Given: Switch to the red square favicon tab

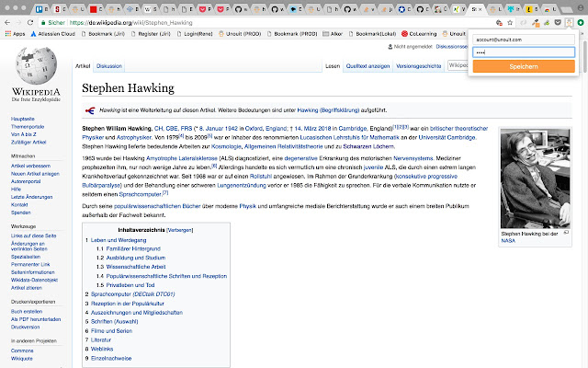Looking at the screenshot, I should coord(96,8).
